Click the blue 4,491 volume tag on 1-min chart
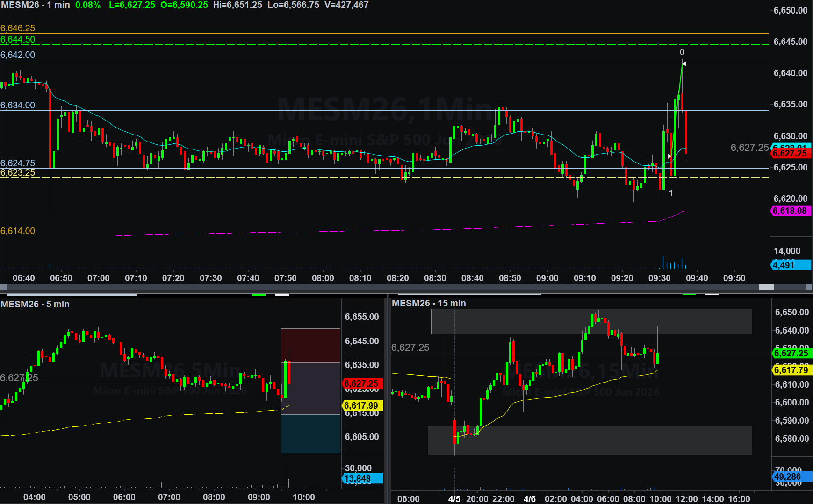Viewport: 813px width, 504px height. click(x=790, y=265)
